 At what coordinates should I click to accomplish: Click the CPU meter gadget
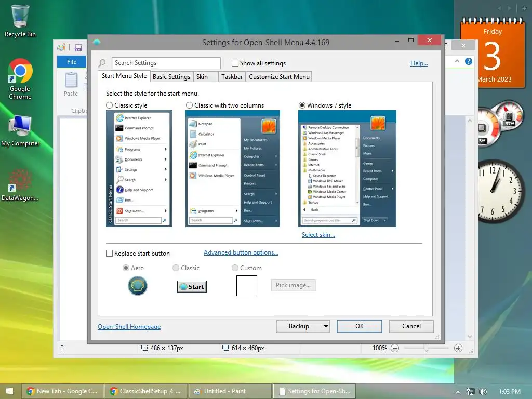tap(501, 125)
